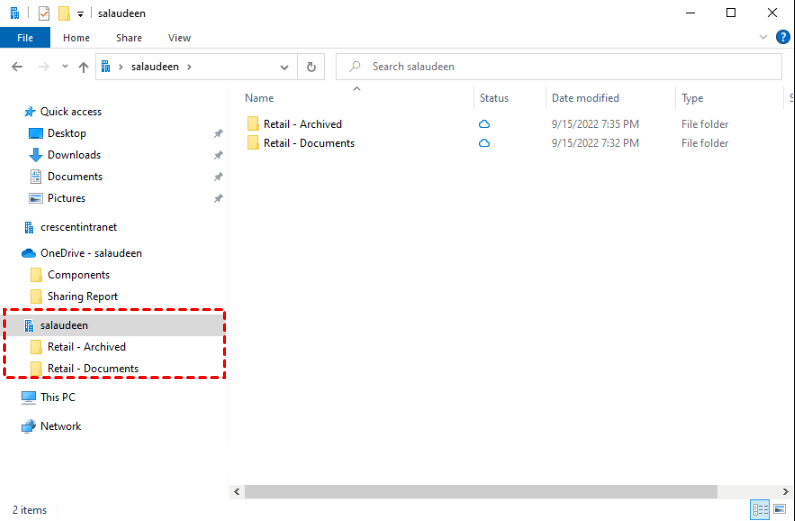Click cloud status icon for Retail - Archived
This screenshot has height=521, width=795.
484,124
